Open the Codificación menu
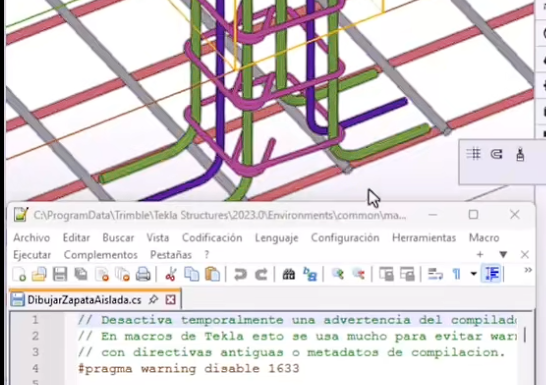The image size is (546, 385). tap(212, 238)
